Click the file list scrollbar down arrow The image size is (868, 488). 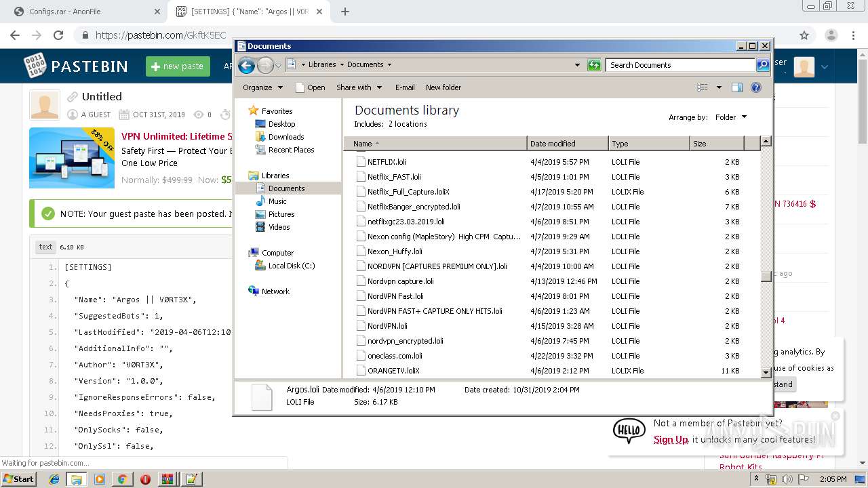click(x=766, y=372)
